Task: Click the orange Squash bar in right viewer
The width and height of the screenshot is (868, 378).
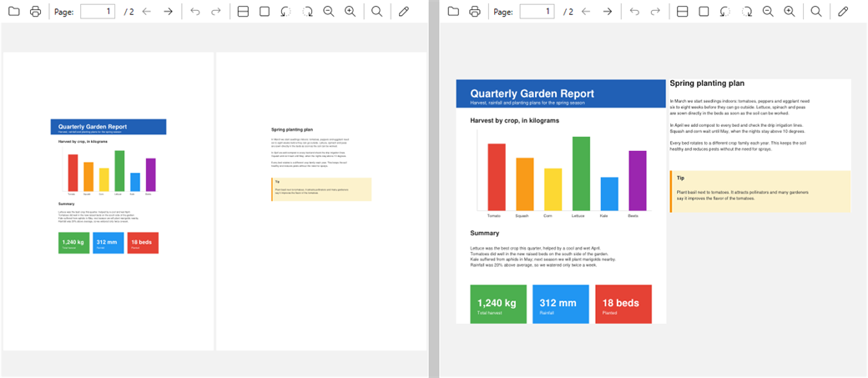Action: pyautogui.click(x=525, y=184)
